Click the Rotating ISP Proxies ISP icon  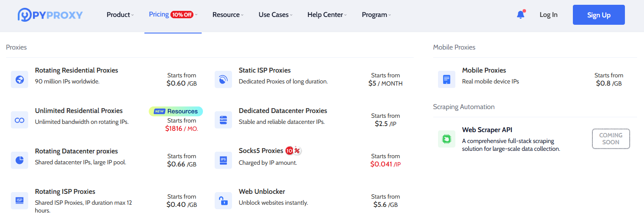20,200
